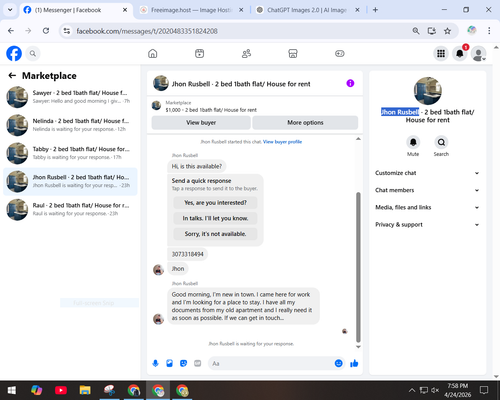This screenshot has height=400, width=500.
Task: Open Chrome zoom magnifier in address bar
Action: [x=416, y=31]
